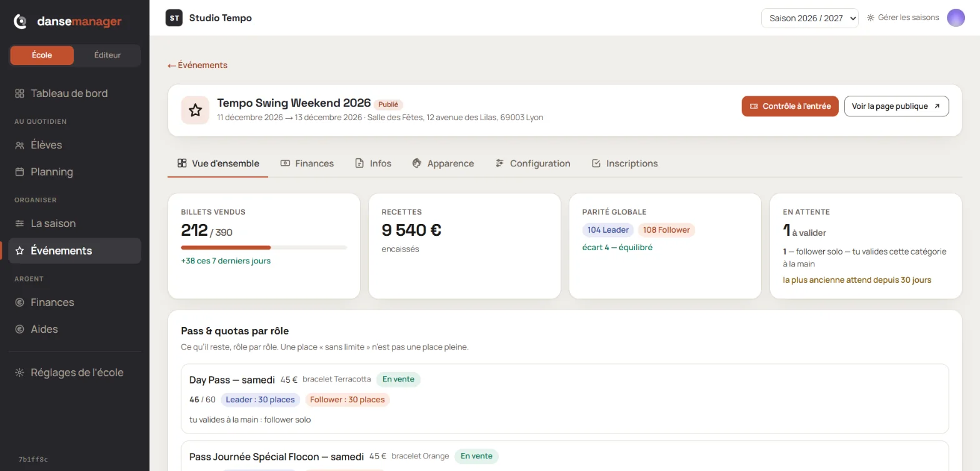Viewport: 980px width, 471px height.
Task: Click the Infos document icon
Action: 359,163
